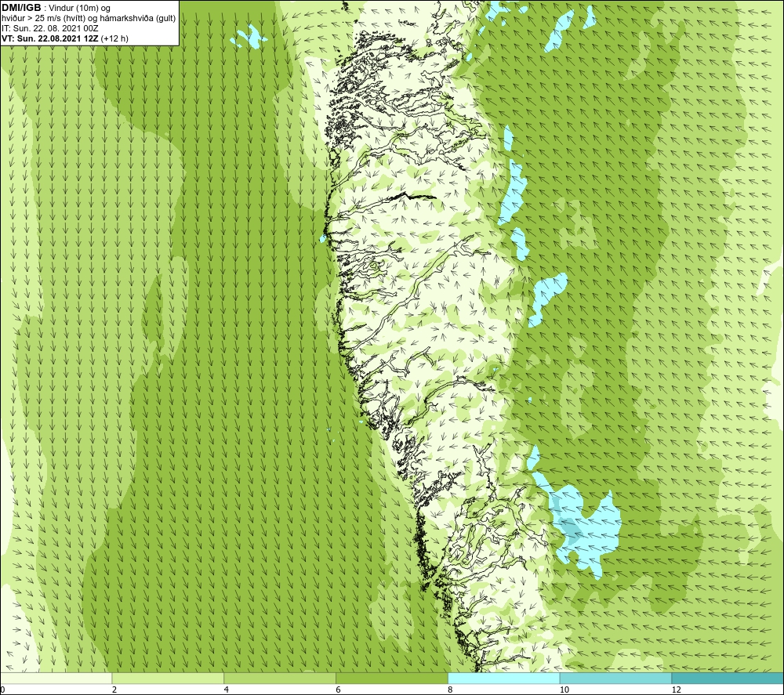
Task: Click the colorbar tick label 8
Action: [451, 690]
